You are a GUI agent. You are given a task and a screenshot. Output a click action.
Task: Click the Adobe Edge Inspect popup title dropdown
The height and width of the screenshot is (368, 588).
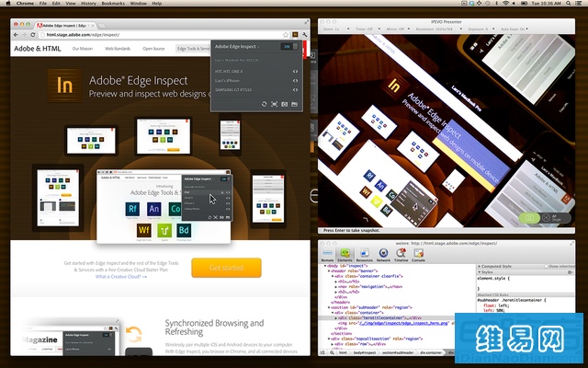point(237,47)
